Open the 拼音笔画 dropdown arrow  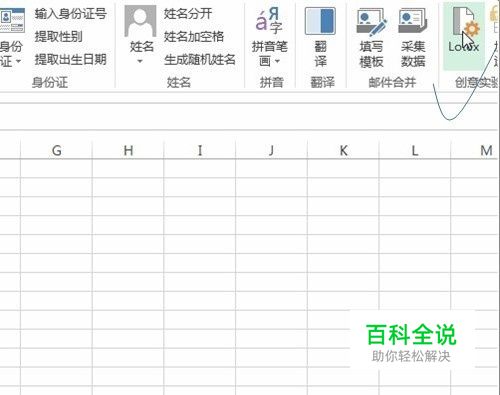[277, 61]
